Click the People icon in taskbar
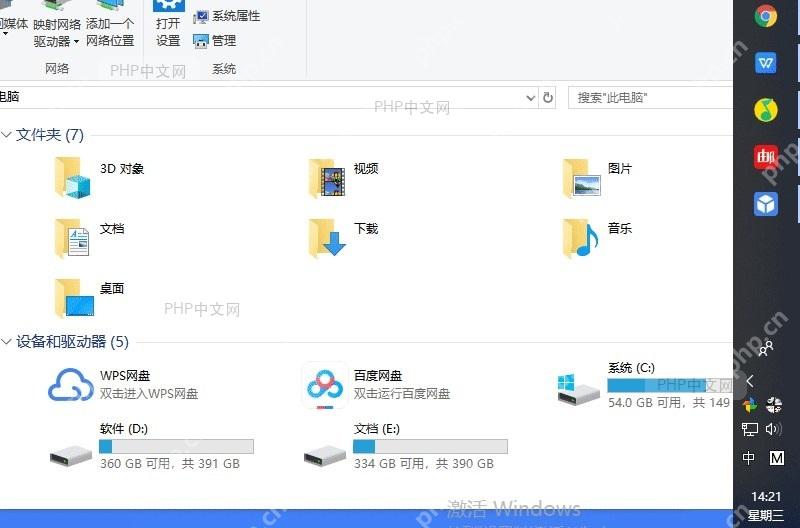The image size is (800, 528). coord(765,348)
